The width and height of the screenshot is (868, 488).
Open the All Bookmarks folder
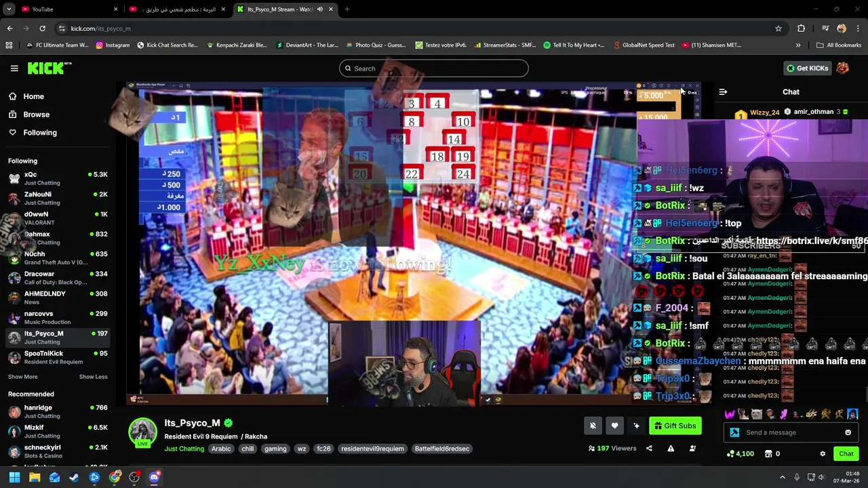coord(839,45)
